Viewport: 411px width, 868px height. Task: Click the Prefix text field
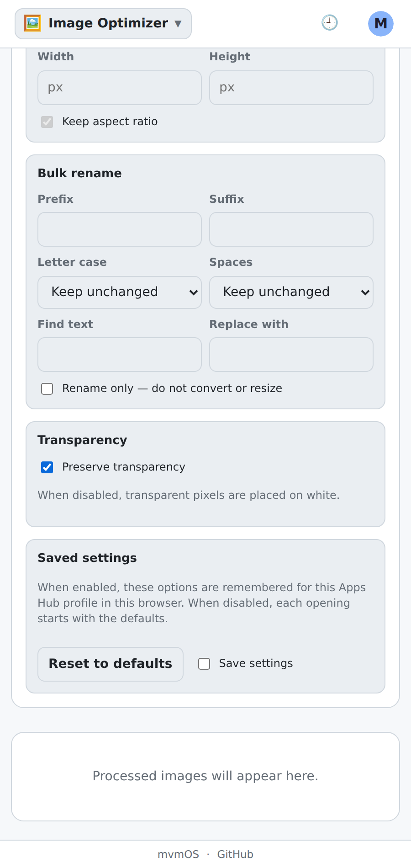[x=120, y=229]
